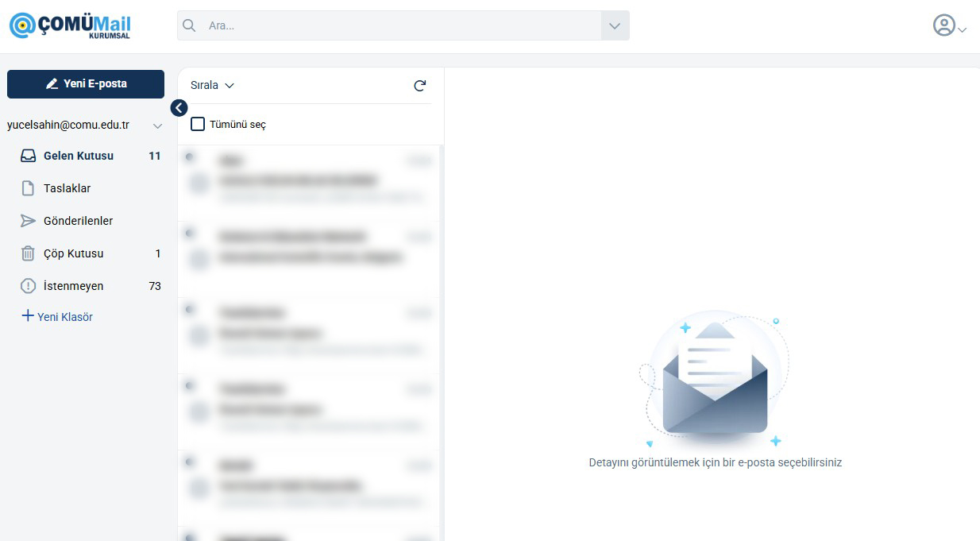Open the user profile avatar icon
The image size is (980, 541).
[x=943, y=25]
